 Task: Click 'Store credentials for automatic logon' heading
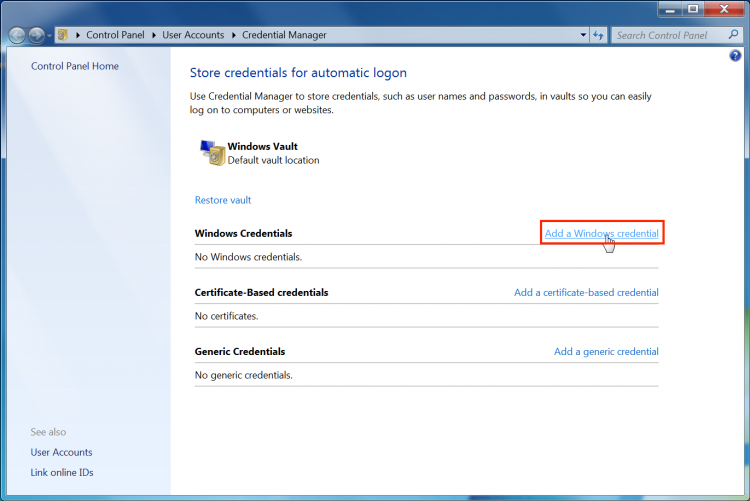click(x=298, y=73)
